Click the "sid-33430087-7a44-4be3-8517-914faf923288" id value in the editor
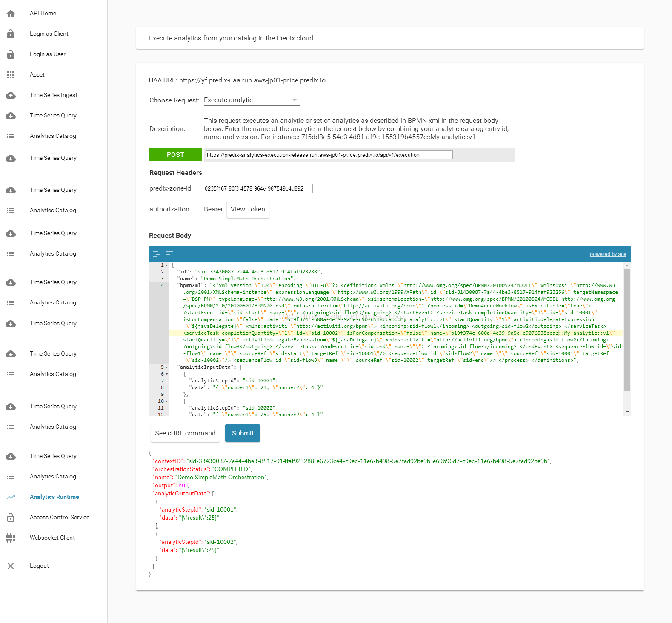This screenshot has height=623, width=672. [257, 272]
